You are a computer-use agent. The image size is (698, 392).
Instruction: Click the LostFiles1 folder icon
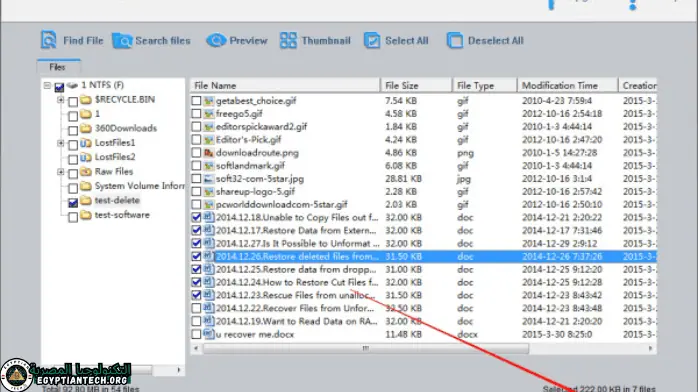(x=86, y=143)
